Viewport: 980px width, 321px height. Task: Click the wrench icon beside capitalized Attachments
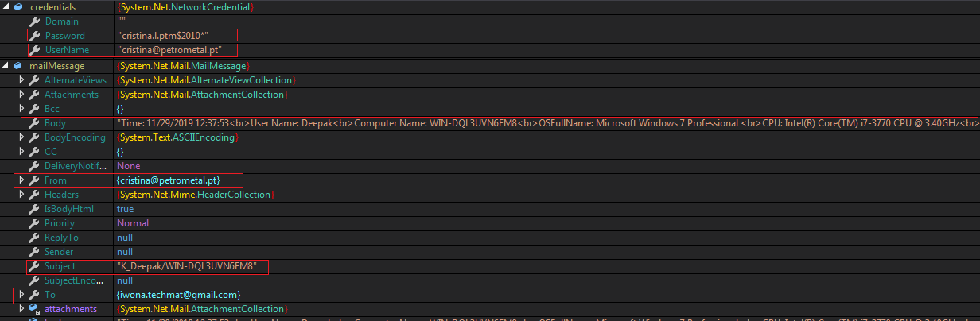click(x=34, y=95)
